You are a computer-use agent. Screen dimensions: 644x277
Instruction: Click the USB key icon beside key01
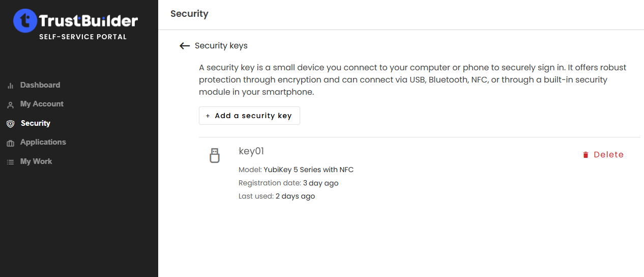[x=215, y=155]
